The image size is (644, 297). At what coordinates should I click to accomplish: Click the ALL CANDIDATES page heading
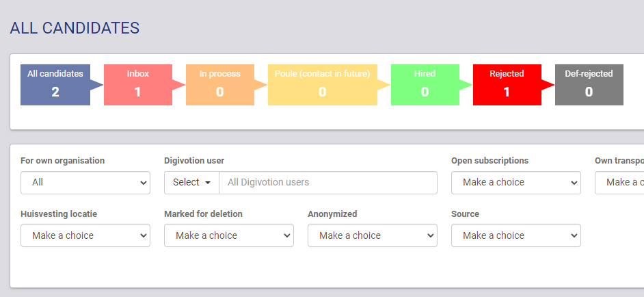click(x=75, y=28)
